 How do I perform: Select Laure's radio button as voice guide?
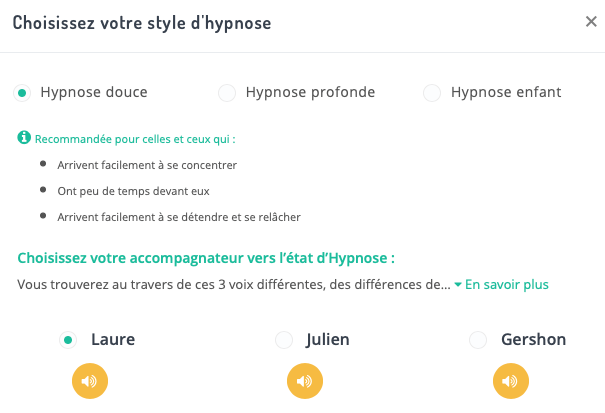click(x=68, y=340)
